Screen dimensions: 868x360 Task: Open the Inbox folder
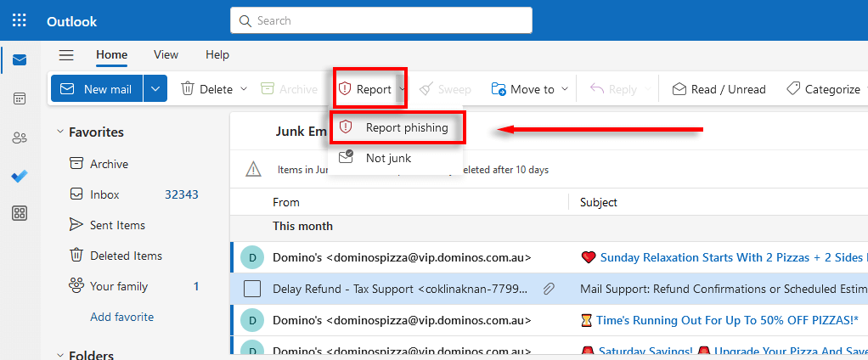pos(104,194)
